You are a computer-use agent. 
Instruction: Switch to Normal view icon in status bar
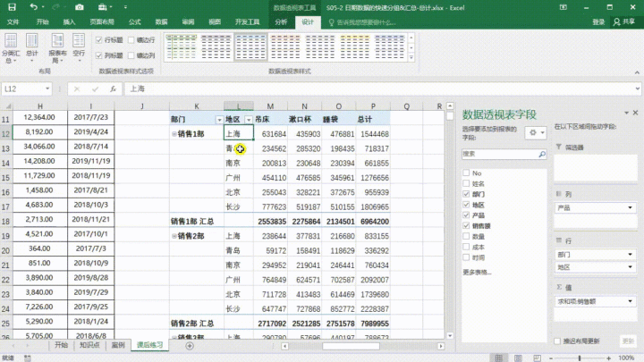(498, 358)
